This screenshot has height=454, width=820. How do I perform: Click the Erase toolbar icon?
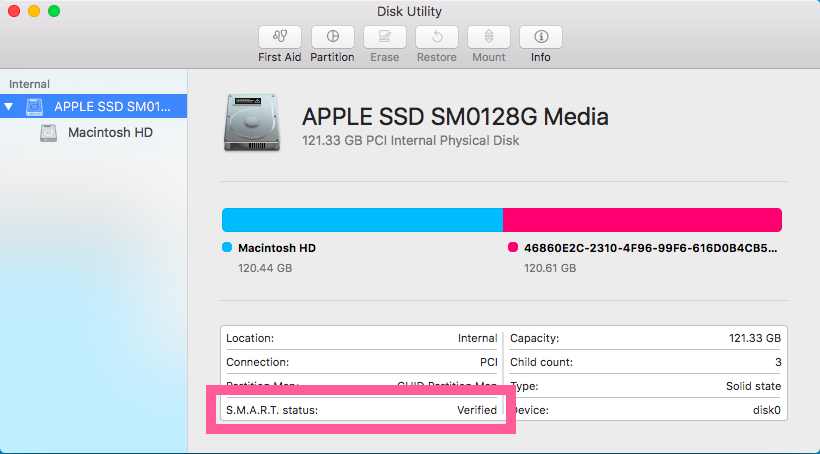point(384,38)
